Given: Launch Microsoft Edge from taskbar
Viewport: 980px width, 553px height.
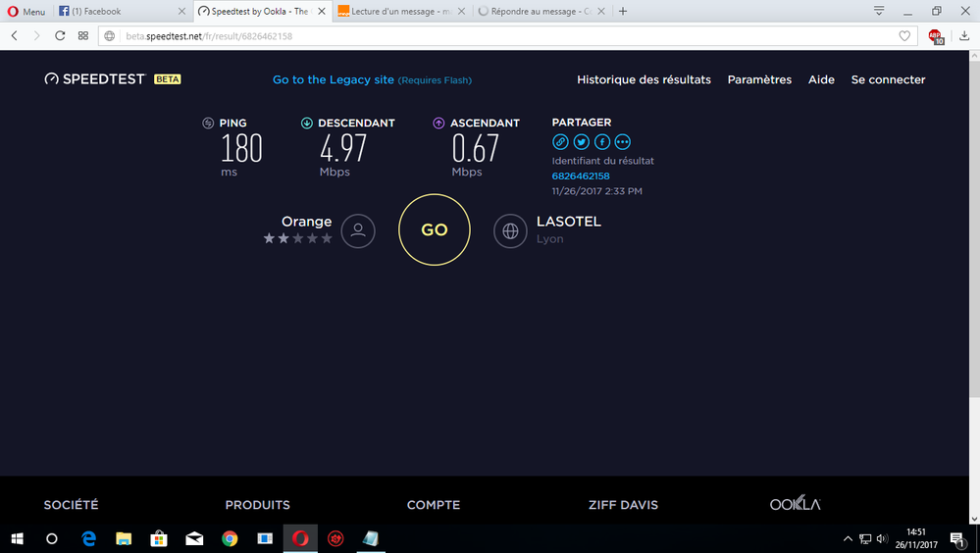Looking at the screenshot, I should pyautogui.click(x=88, y=538).
